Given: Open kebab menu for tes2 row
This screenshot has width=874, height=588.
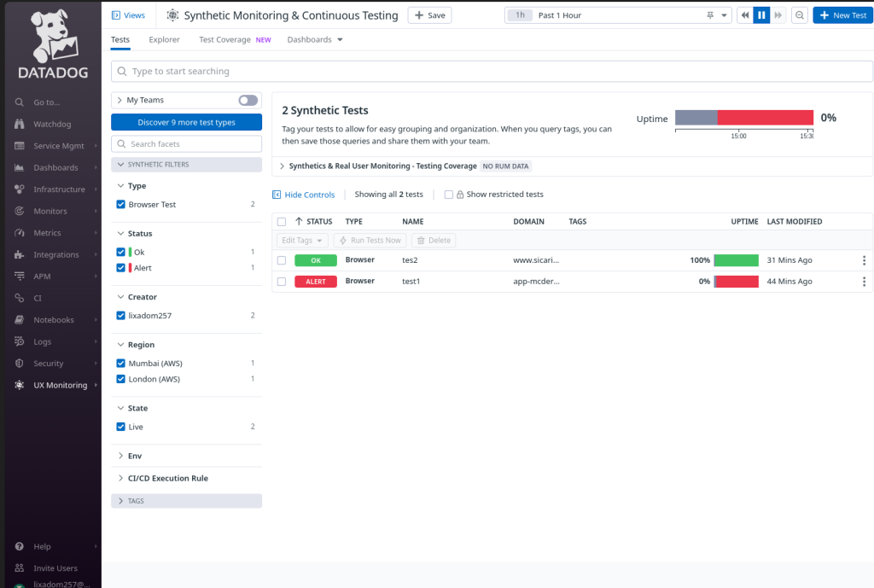Looking at the screenshot, I should point(864,260).
